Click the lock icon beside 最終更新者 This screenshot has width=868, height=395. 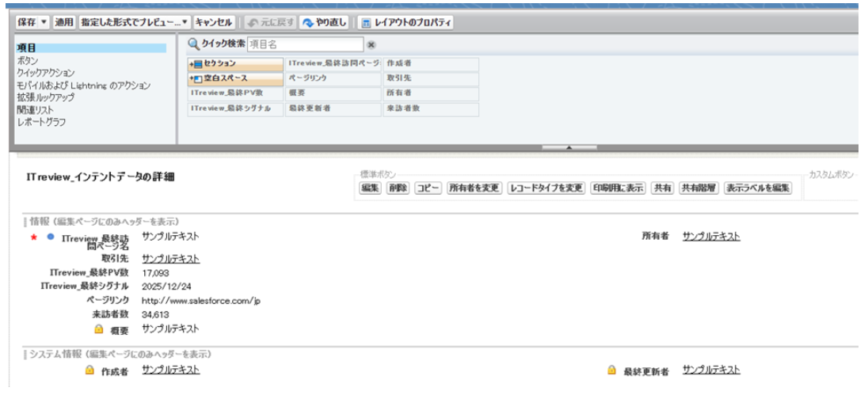[611, 370]
